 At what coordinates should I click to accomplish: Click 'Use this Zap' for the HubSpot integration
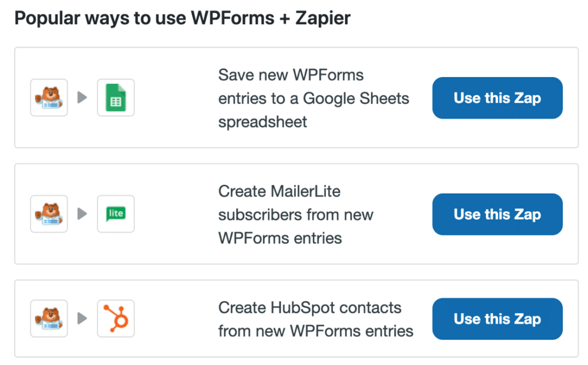click(497, 319)
